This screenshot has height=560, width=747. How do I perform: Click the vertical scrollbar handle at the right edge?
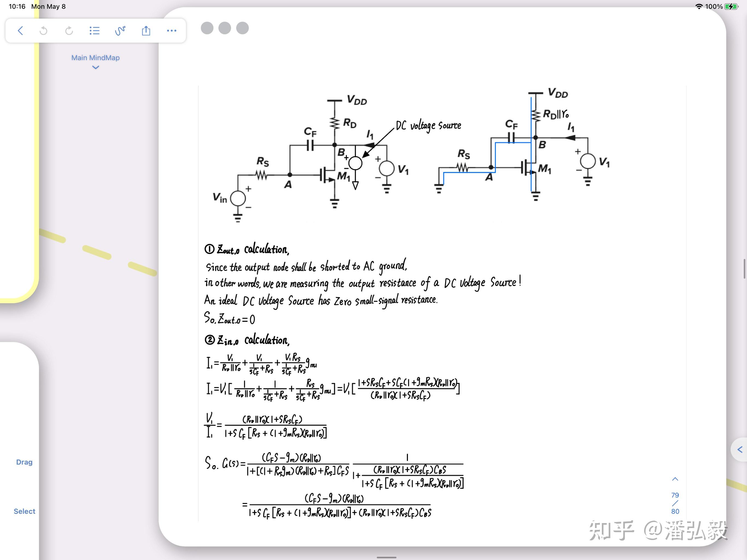[744, 269]
